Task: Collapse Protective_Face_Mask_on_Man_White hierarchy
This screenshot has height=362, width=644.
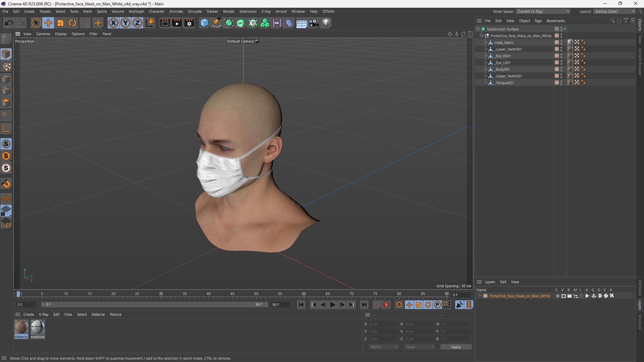Action: 482,36
